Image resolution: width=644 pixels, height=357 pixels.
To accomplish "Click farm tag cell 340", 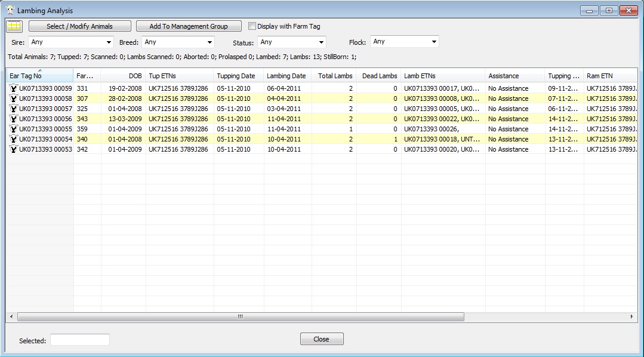I will point(82,139).
